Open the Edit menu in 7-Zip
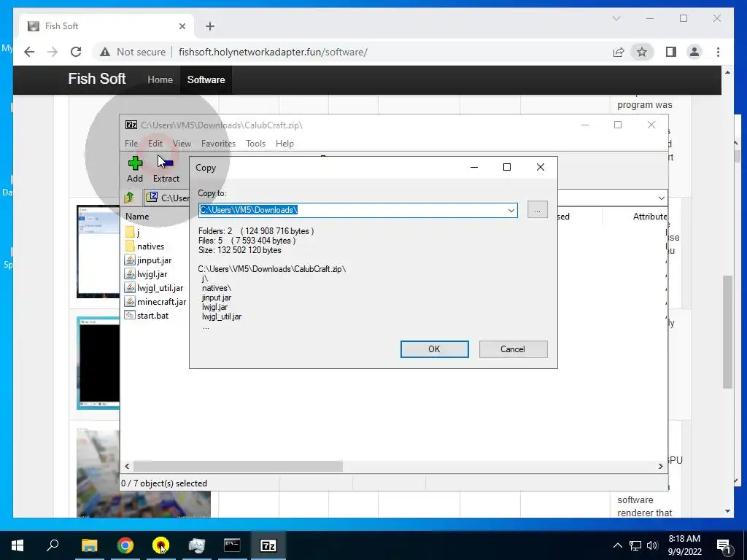Viewport: 747px width, 560px height. pos(155,144)
